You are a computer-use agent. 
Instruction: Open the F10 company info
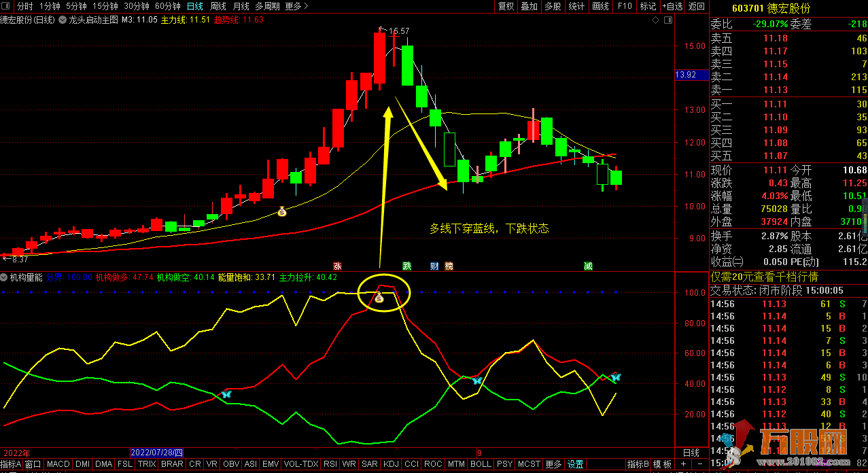coord(625,6)
